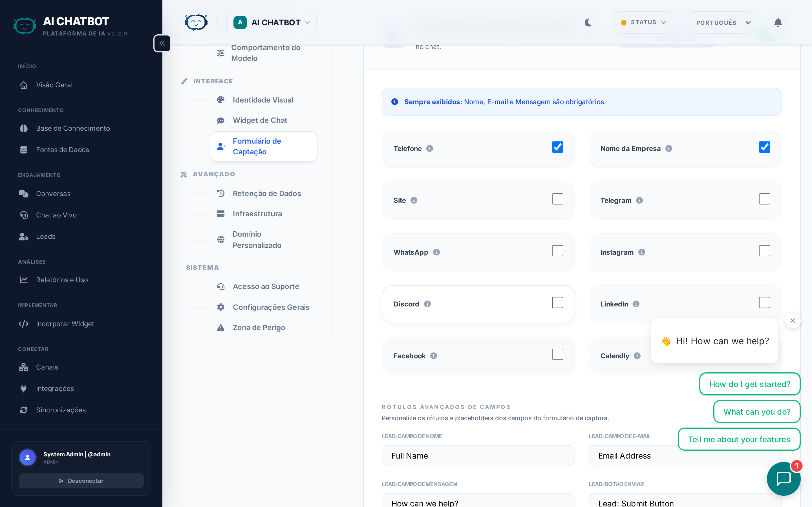This screenshot has height=507, width=812.
Task: Click info icon beside WhatsApp field
Action: tap(436, 252)
